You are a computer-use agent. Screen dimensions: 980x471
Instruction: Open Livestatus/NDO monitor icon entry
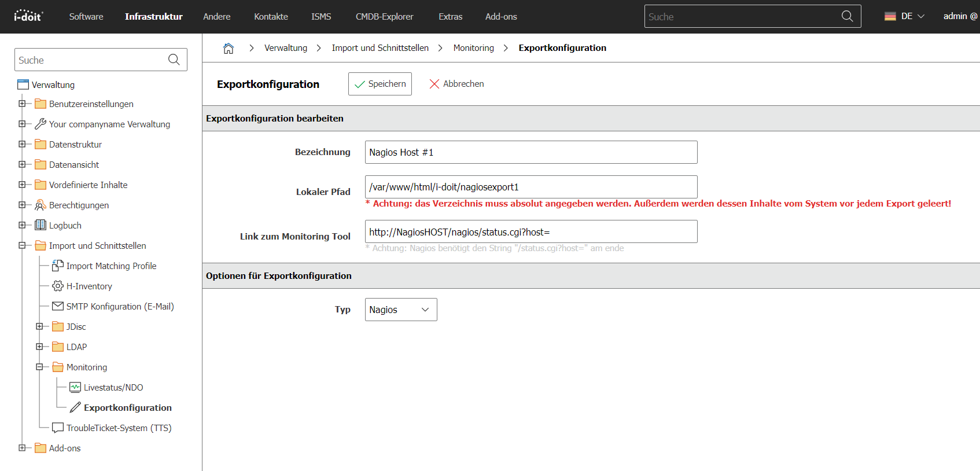75,387
